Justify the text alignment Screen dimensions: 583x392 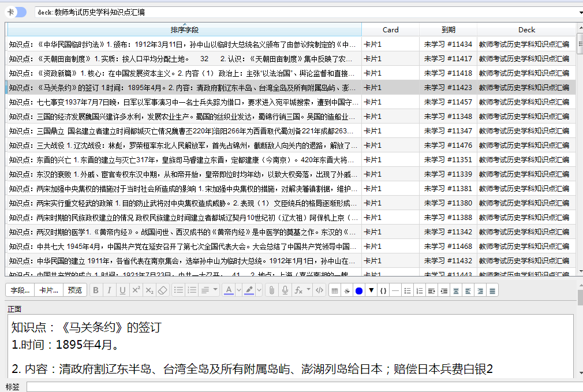492,291
